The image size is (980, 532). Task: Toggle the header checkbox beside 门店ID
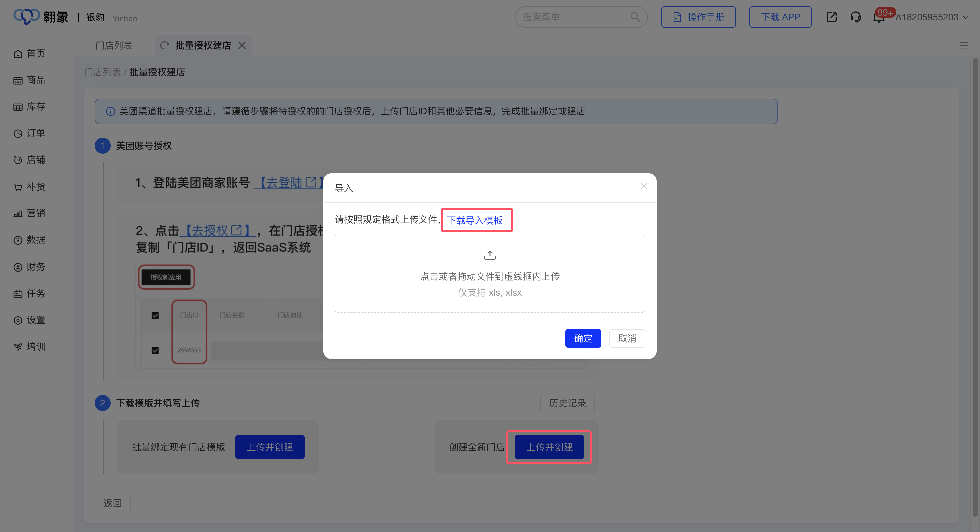[x=155, y=315]
